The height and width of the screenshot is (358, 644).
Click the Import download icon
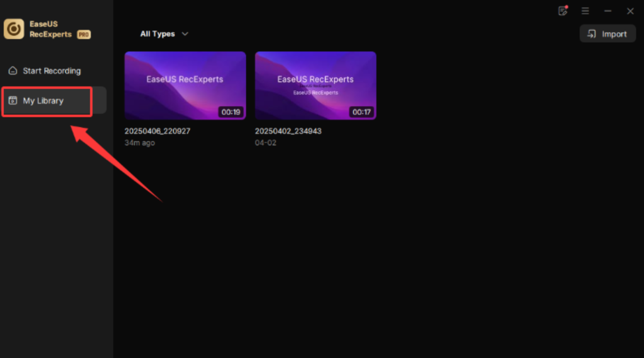(x=592, y=34)
